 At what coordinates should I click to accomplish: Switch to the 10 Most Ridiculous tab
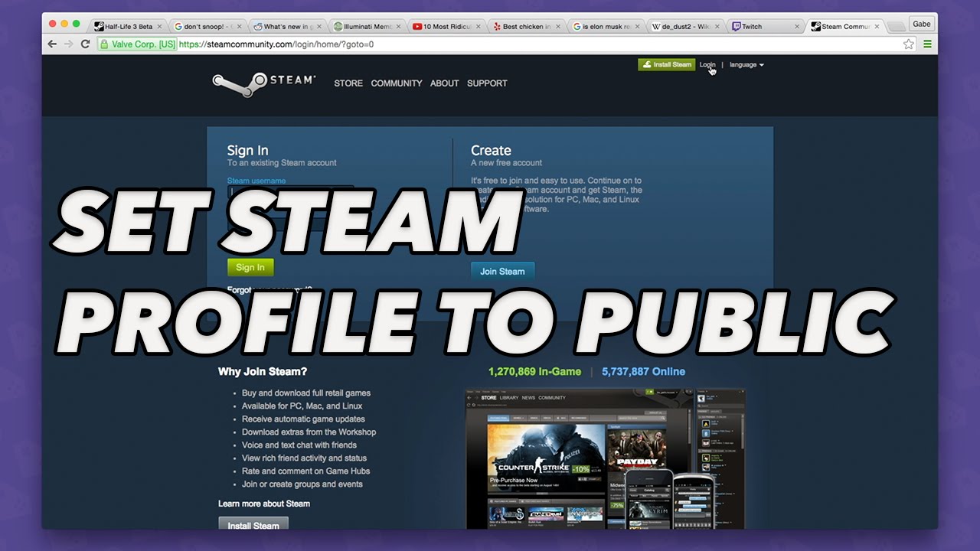(447, 27)
